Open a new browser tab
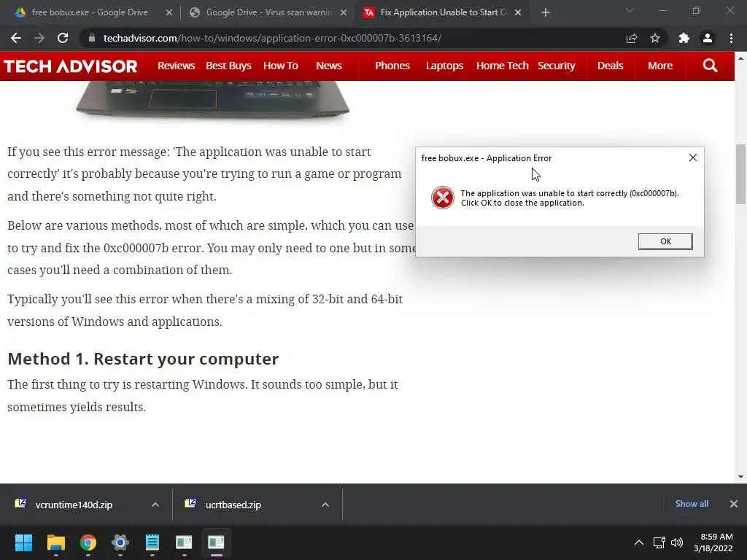747x560 pixels. click(x=546, y=12)
